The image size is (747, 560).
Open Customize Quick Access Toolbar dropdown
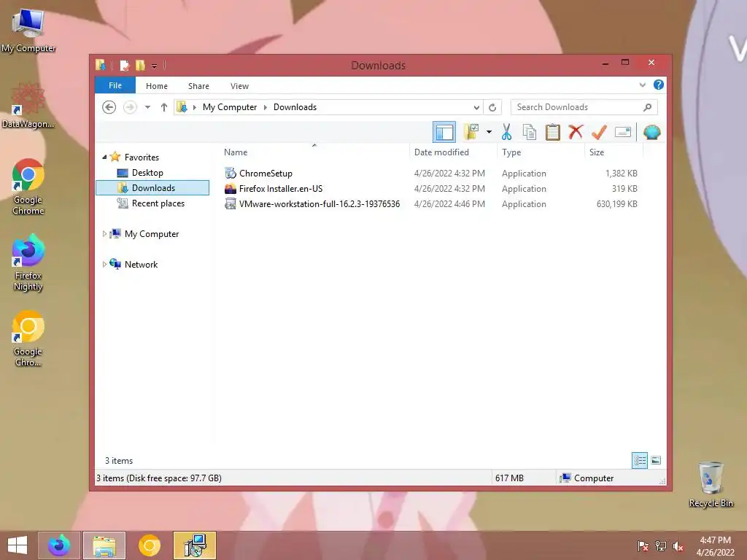tap(155, 66)
